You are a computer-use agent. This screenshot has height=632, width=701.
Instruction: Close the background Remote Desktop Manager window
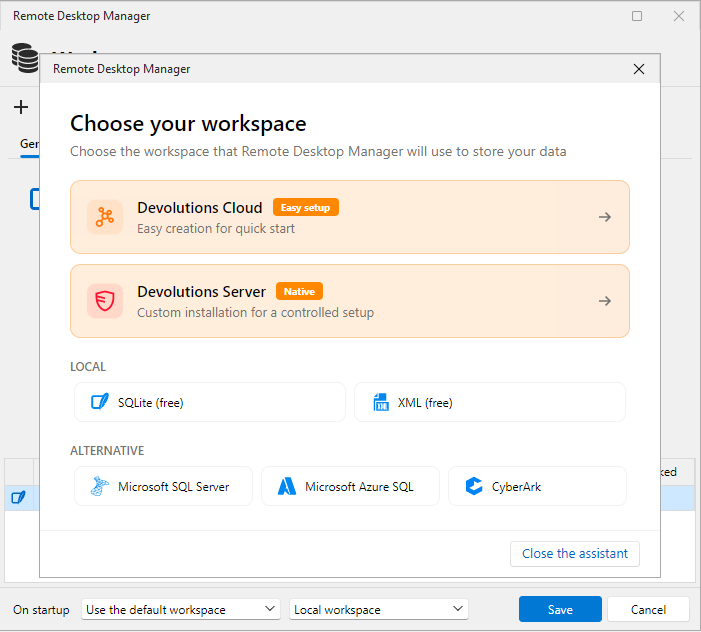coord(679,16)
